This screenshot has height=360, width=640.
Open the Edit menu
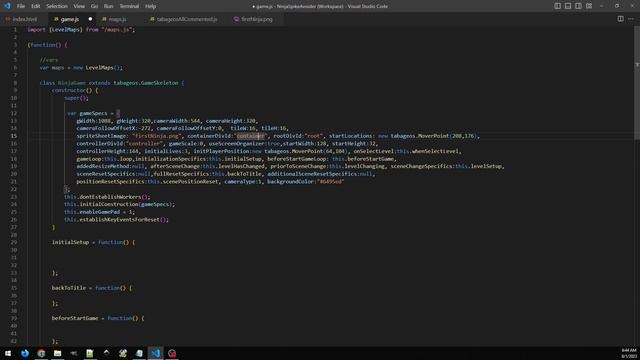(x=36, y=6)
